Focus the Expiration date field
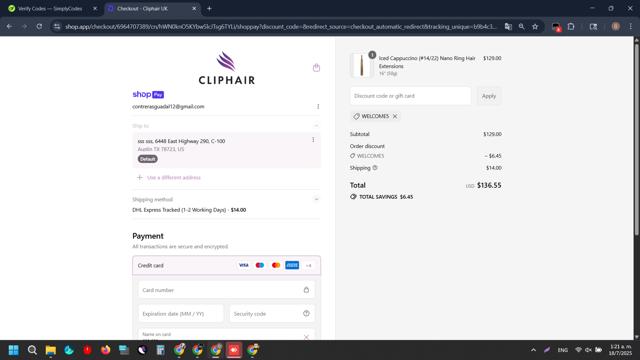The width and height of the screenshot is (640, 360). 180,313
